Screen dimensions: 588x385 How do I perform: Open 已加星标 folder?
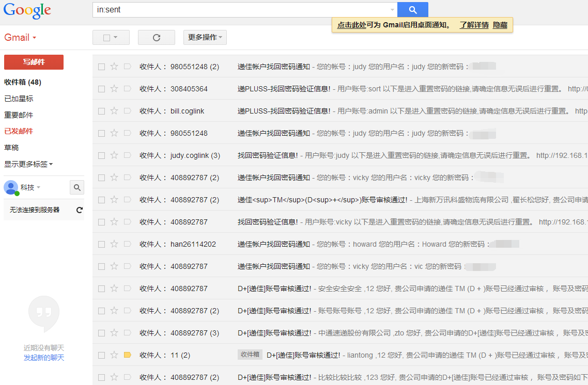click(19, 99)
